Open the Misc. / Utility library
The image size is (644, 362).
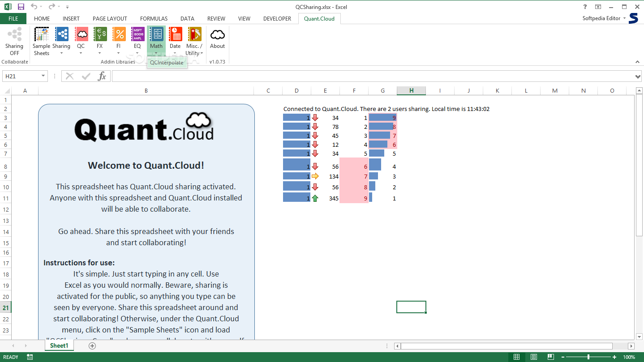click(194, 41)
